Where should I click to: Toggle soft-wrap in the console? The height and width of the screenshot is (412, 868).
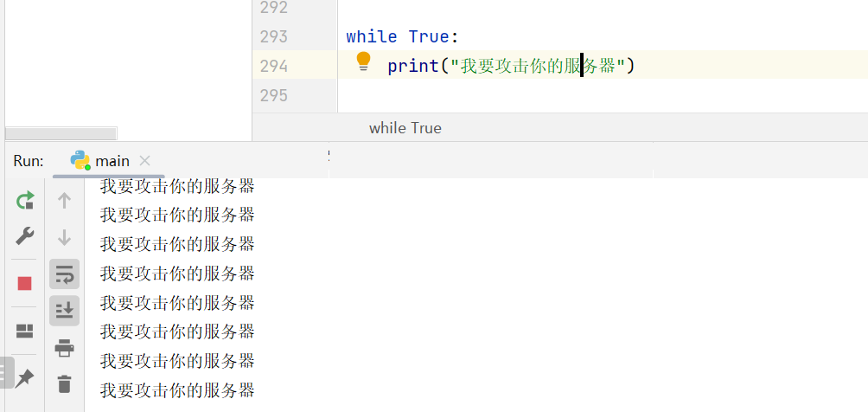point(64,274)
